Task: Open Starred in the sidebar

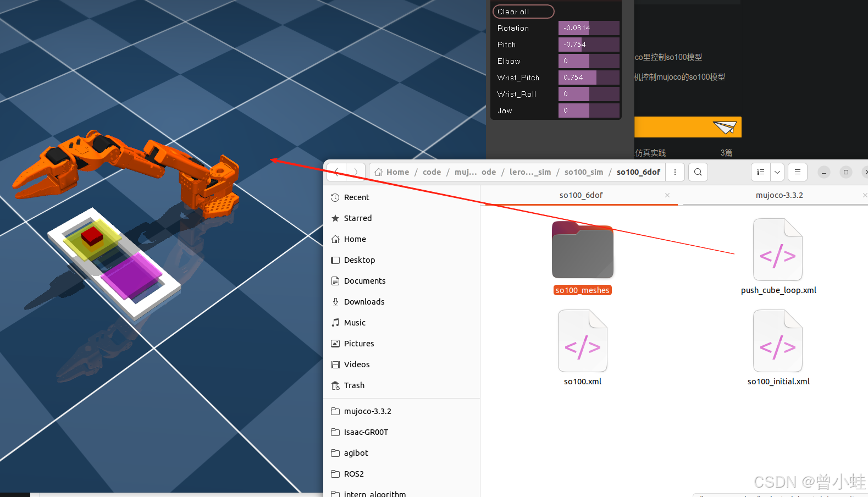Action: (x=401, y=218)
